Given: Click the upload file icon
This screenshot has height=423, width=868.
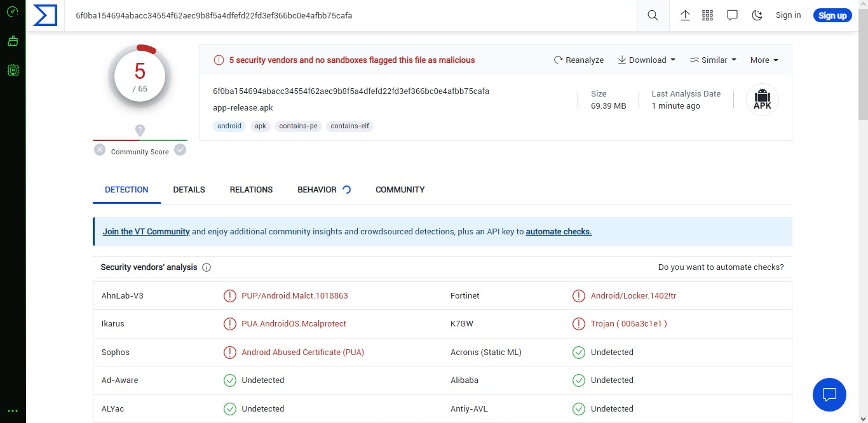Looking at the screenshot, I should tap(685, 15).
